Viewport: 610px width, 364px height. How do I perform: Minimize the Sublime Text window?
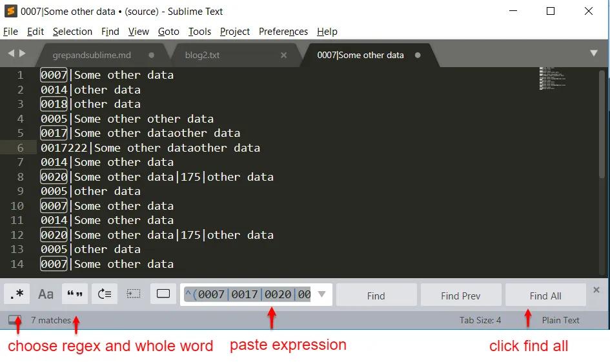(513, 11)
